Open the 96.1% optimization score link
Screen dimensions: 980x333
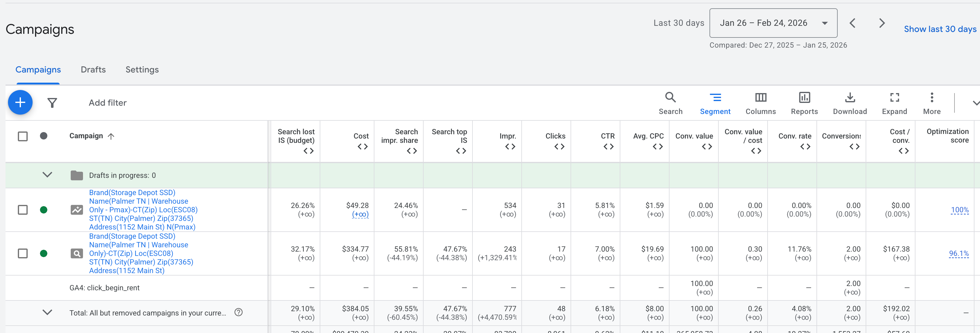958,253
